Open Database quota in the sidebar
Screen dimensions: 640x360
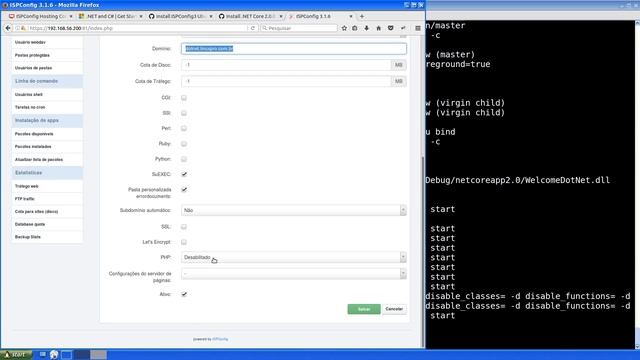coord(47,224)
